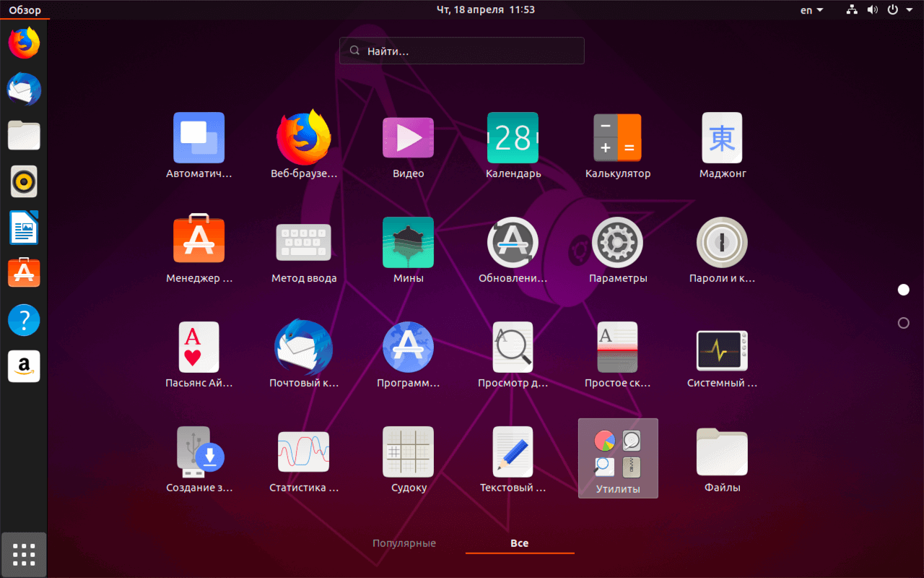Viewport: 924px width, 578px height.
Task: Open Rhythmbox music player in dock
Action: pos(24,181)
